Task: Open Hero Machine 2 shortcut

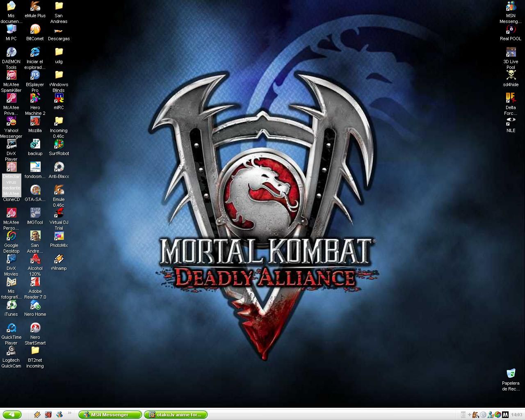Action: 35,98
